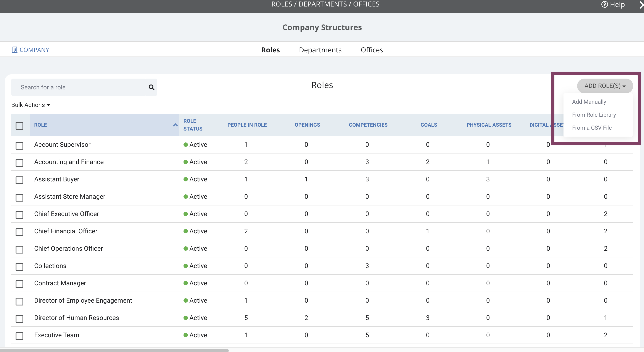
Task: Open the Chief Financial Officer role
Action: pyautogui.click(x=66, y=231)
